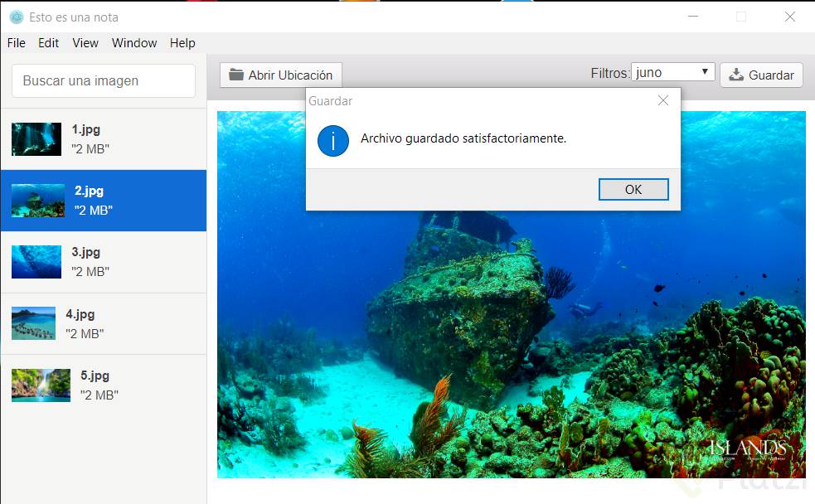The image size is (815, 504).
Task: Click the "2 MB" size under 1.jpg
Action: (x=90, y=149)
